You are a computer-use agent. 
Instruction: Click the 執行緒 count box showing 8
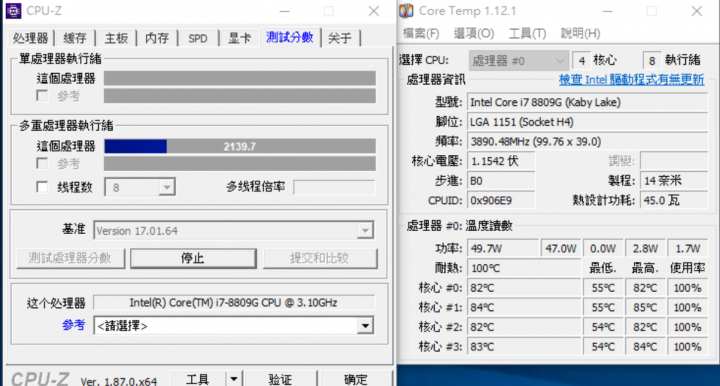tap(652, 61)
